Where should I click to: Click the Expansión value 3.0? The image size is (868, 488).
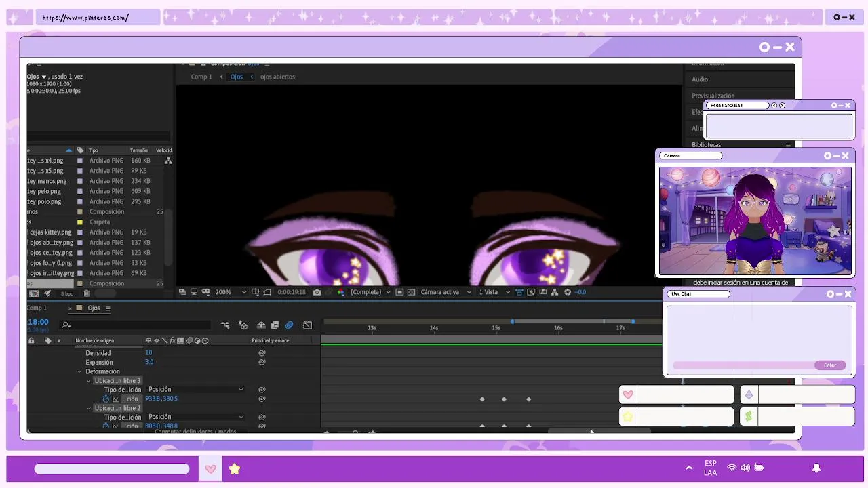click(x=149, y=362)
